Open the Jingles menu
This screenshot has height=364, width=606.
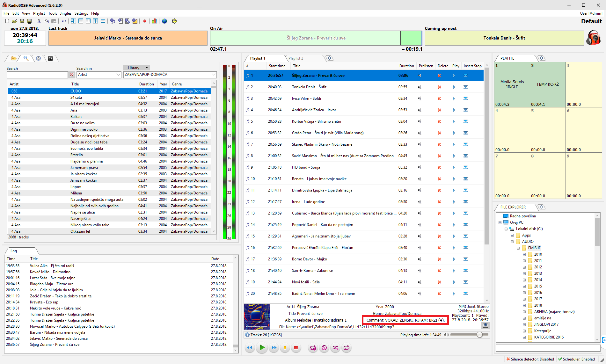click(x=66, y=13)
